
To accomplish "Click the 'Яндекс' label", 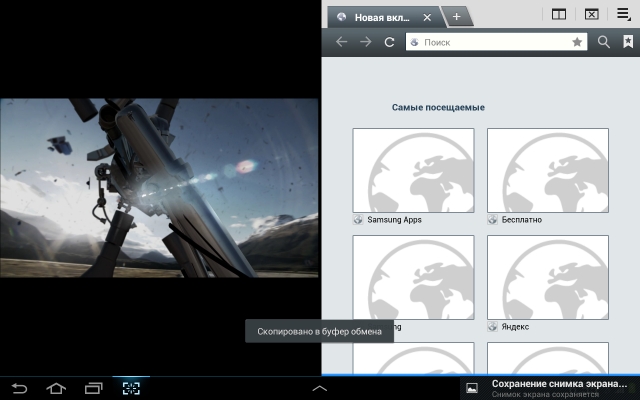I will point(515,327).
